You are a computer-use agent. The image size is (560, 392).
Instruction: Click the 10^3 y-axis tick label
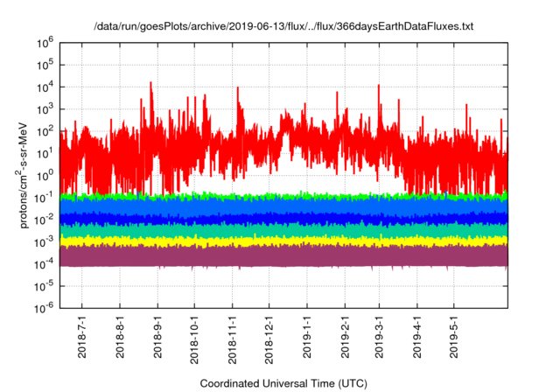click(x=45, y=109)
